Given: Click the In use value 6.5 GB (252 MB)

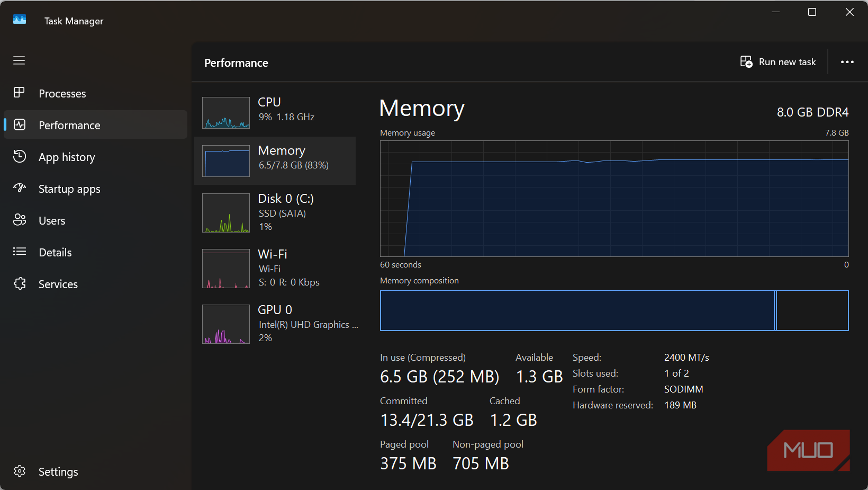Looking at the screenshot, I should click(440, 377).
